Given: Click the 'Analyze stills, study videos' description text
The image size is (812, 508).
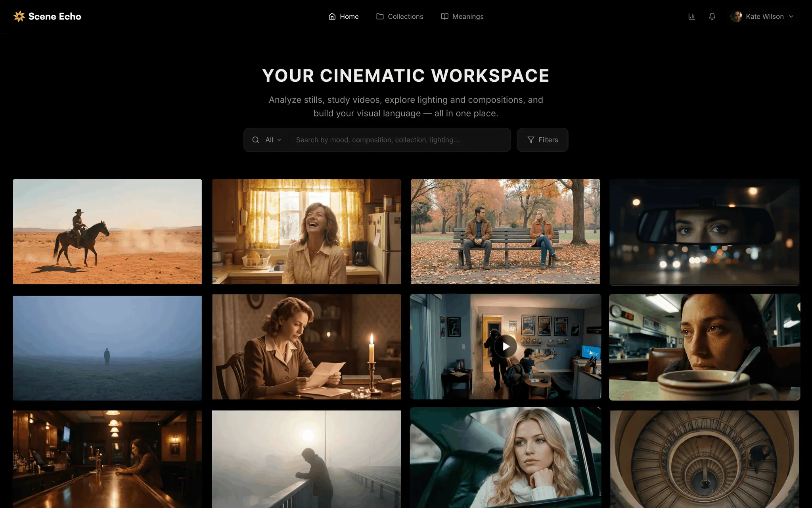Looking at the screenshot, I should click(x=406, y=106).
